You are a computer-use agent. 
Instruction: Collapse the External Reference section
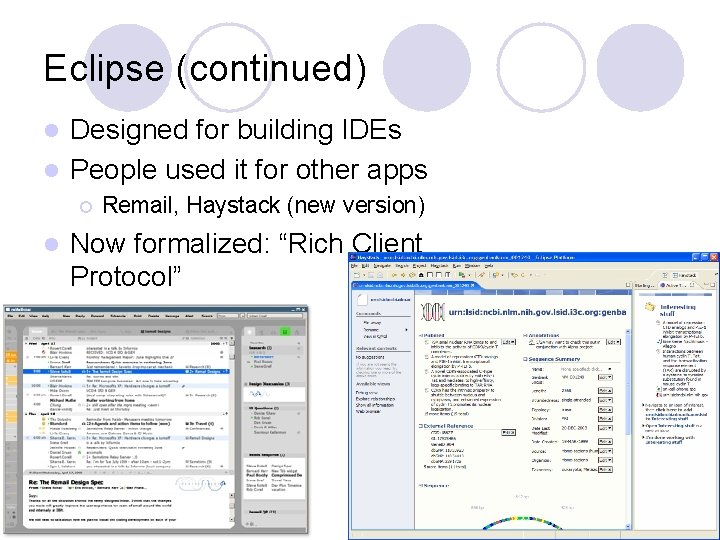tap(420, 426)
